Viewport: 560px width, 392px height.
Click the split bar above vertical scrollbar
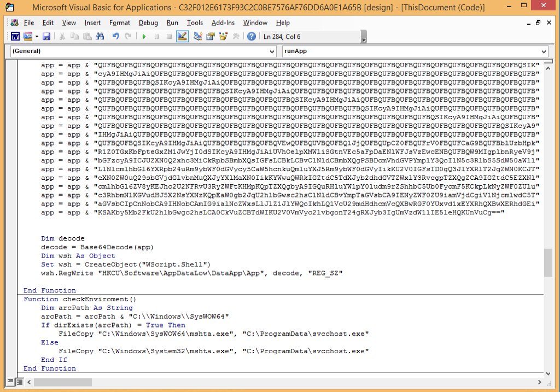pyautogui.click(x=548, y=61)
